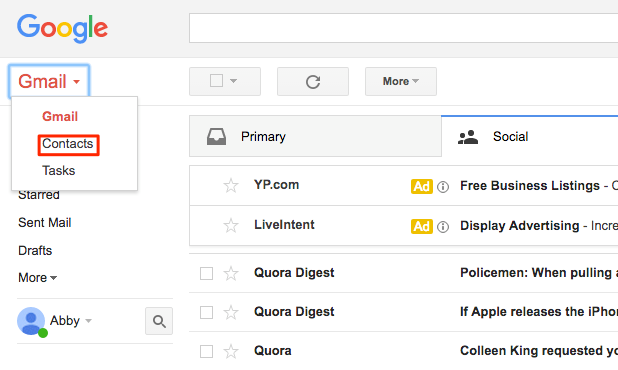Open the dropdown arrow next to Abby
Image resolution: width=618 pixels, height=370 pixels.
click(89, 321)
